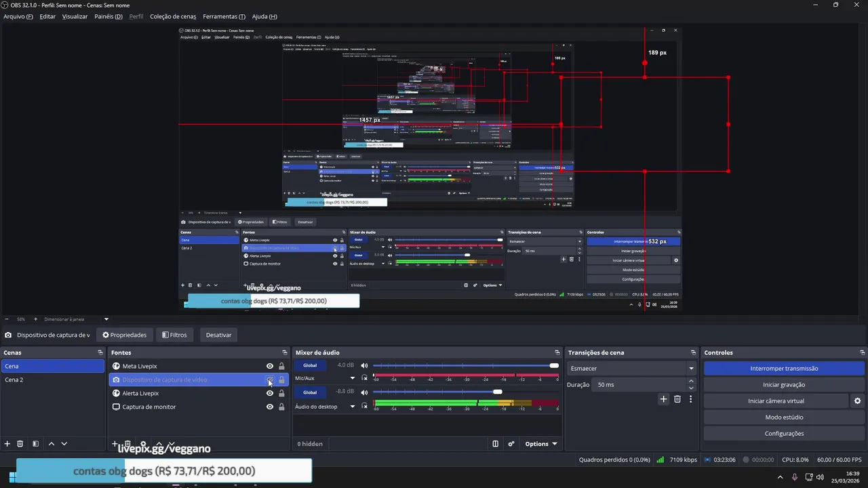Open virtual camera settings gear
868x488 pixels.
point(857,401)
